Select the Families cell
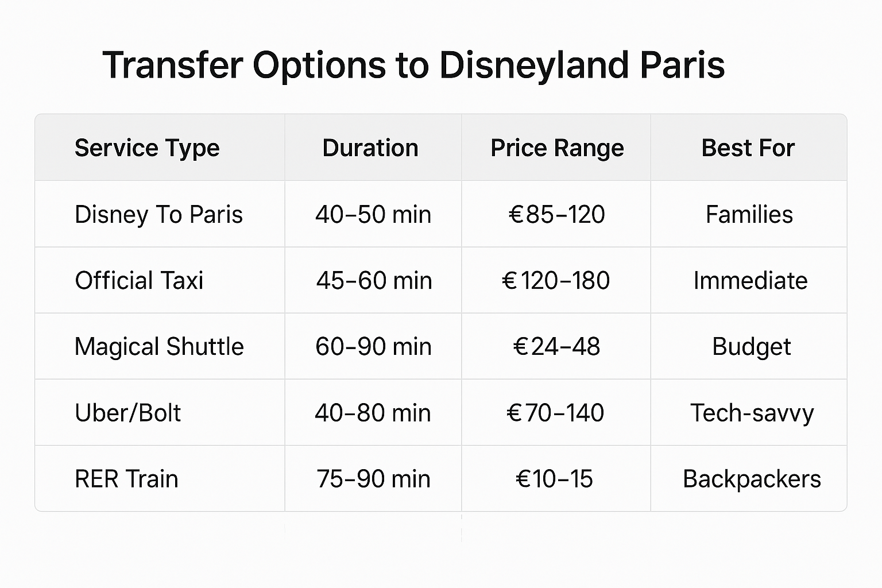This screenshot has width=882, height=588. [x=749, y=215]
